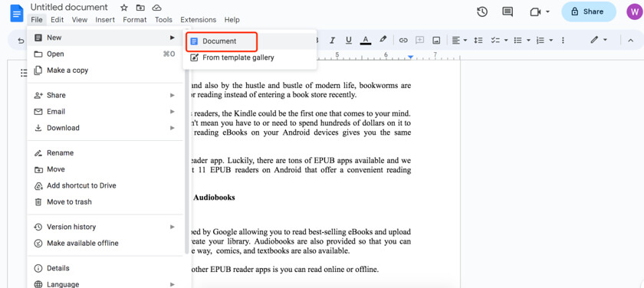Open the highlight color pen
Viewport: 644px width, 288px height.
click(x=383, y=40)
